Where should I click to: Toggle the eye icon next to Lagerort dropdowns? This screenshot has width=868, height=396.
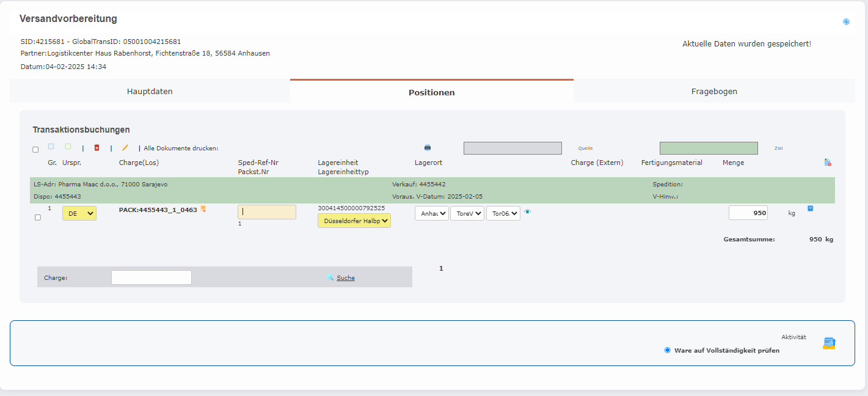pyautogui.click(x=528, y=212)
